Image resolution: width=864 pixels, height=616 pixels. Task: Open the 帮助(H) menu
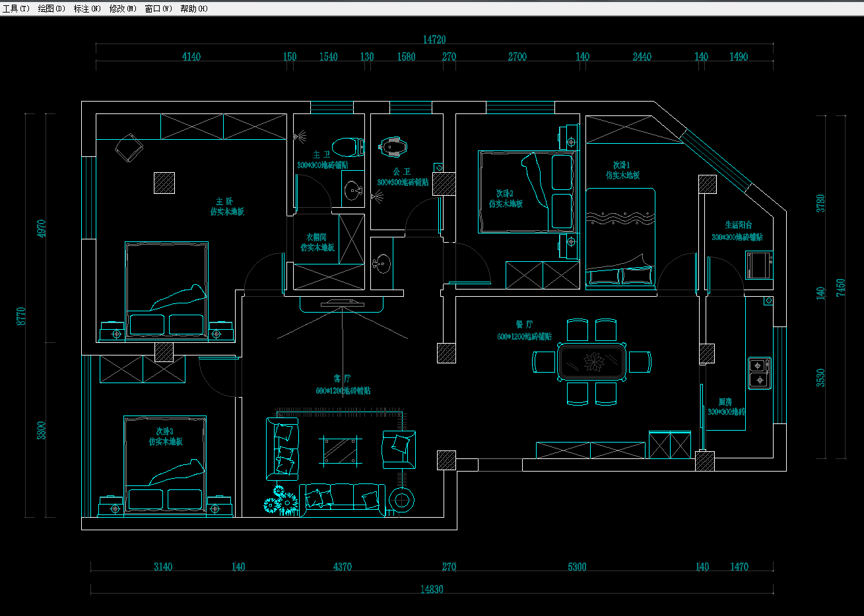coord(194,9)
